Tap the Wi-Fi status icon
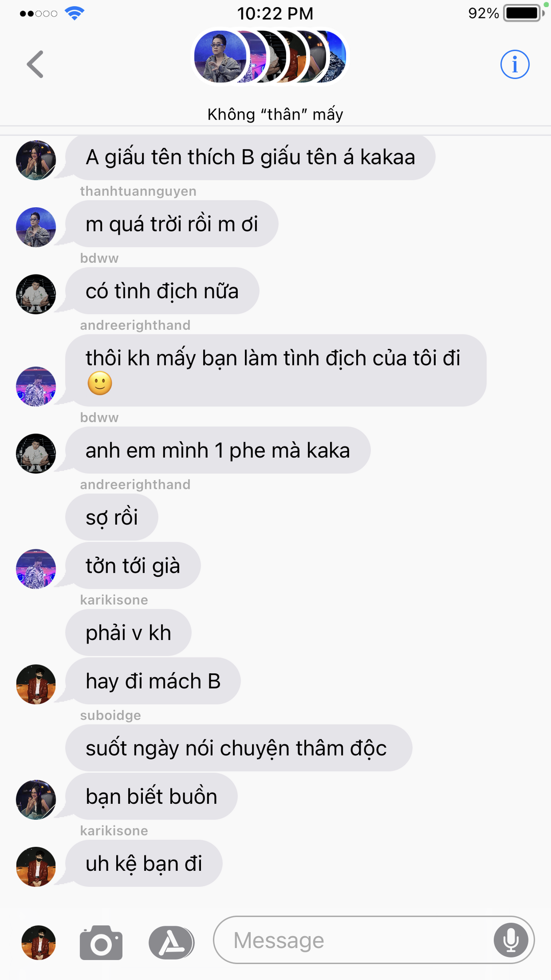Screen dimensions: 551x980 click(x=74, y=13)
